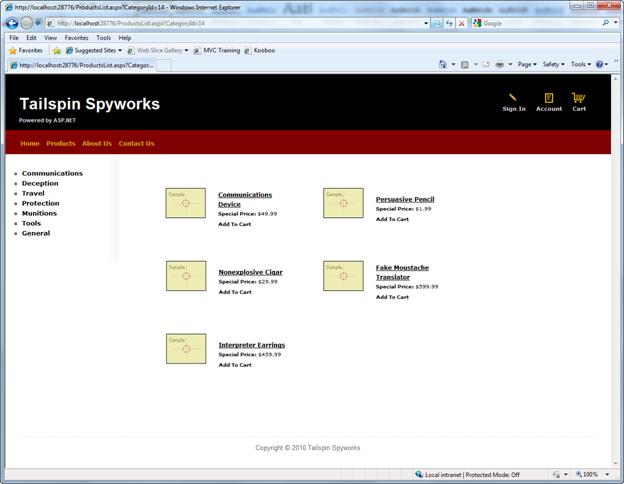Open About Us page link
This screenshot has width=624, height=484.
point(97,143)
